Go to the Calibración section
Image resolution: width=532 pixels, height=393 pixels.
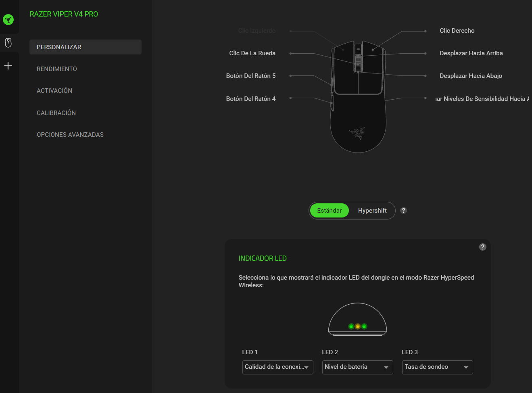[56, 113]
